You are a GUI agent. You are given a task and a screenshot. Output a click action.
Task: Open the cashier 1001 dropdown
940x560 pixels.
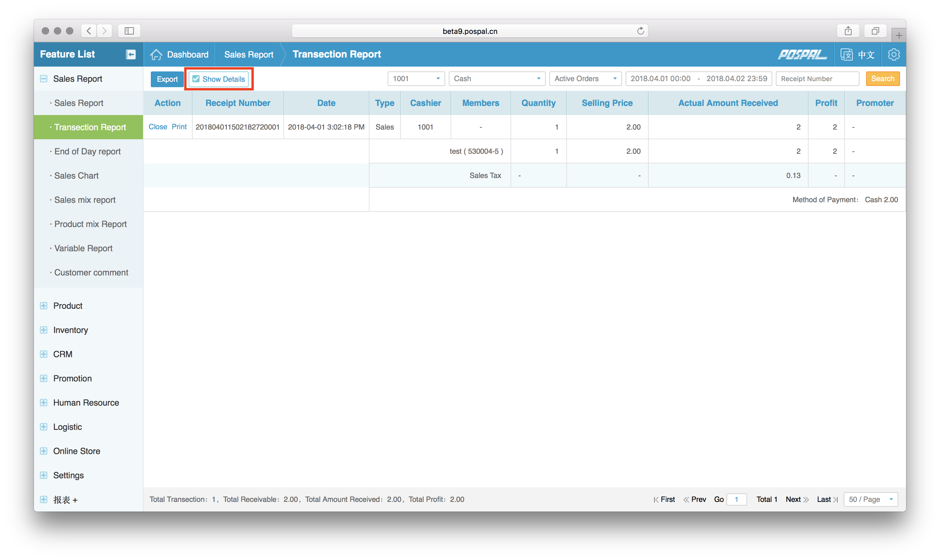416,78
